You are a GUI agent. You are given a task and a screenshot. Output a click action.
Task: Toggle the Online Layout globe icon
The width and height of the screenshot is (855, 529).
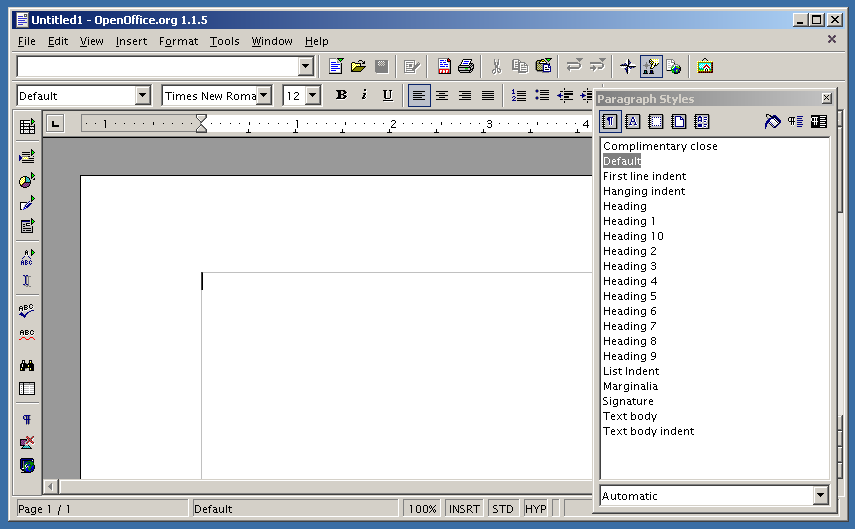click(x=27, y=465)
